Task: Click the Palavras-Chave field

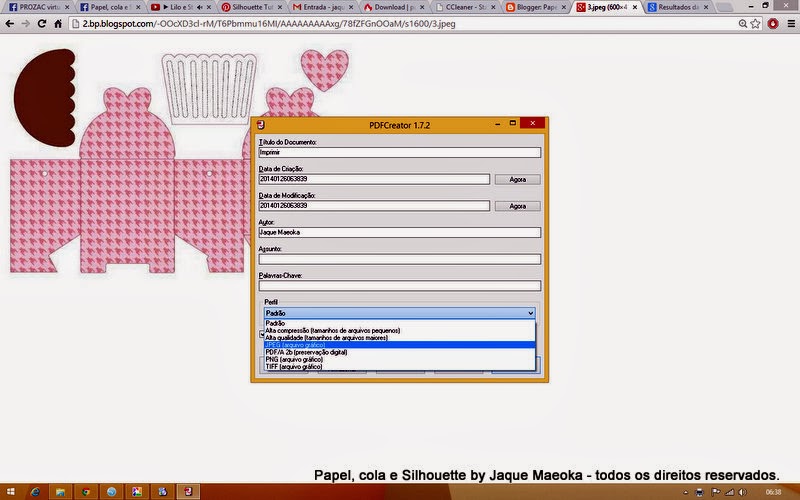Action: click(399, 286)
